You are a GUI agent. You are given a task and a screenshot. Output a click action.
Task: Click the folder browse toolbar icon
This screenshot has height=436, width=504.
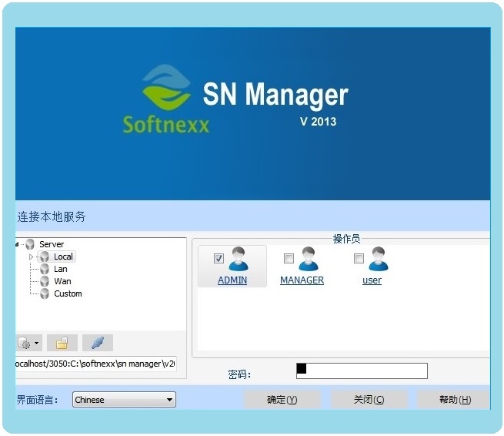tap(62, 343)
